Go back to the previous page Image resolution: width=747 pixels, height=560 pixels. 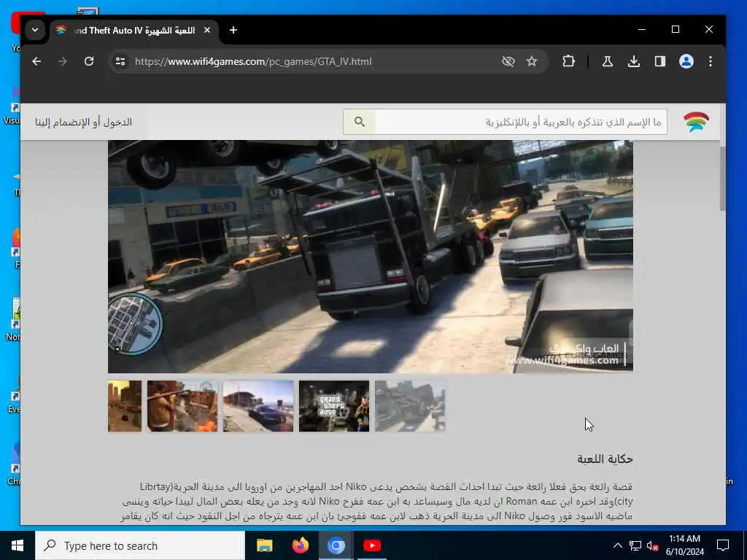tap(36, 61)
